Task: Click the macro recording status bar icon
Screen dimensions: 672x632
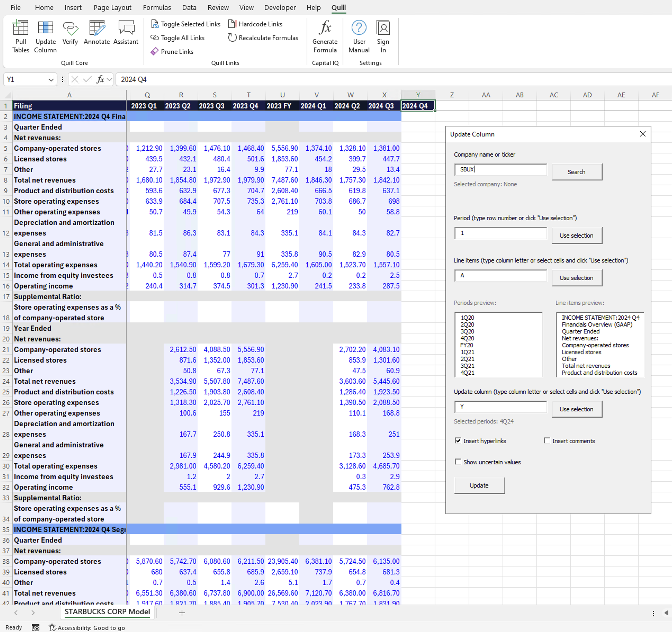Action: pos(35,627)
